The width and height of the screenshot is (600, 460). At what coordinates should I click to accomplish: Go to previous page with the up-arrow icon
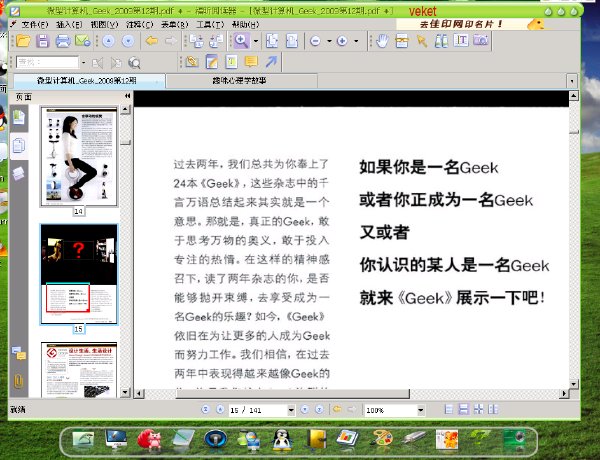click(x=108, y=41)
